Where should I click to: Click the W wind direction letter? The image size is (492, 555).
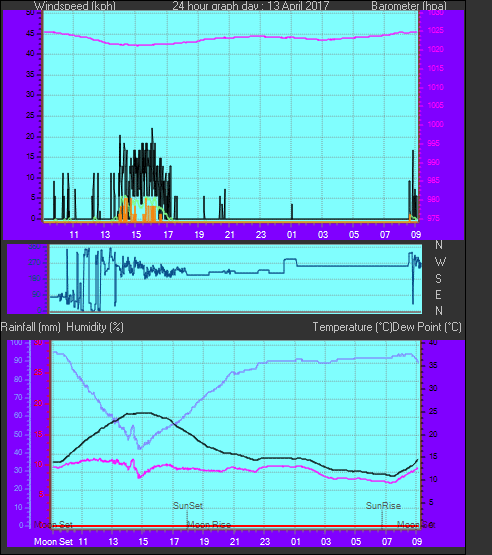pos(440,262)
